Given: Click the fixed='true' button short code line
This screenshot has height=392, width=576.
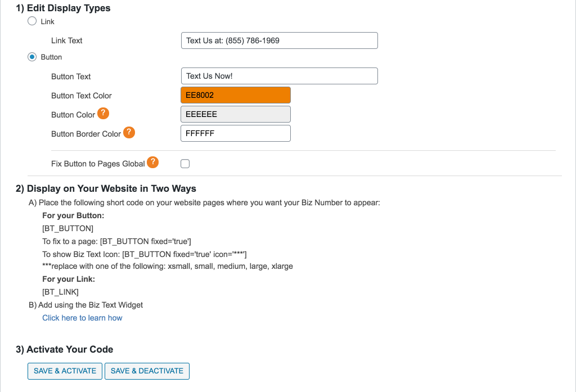Looking at the screenshot, I should 117,241.
